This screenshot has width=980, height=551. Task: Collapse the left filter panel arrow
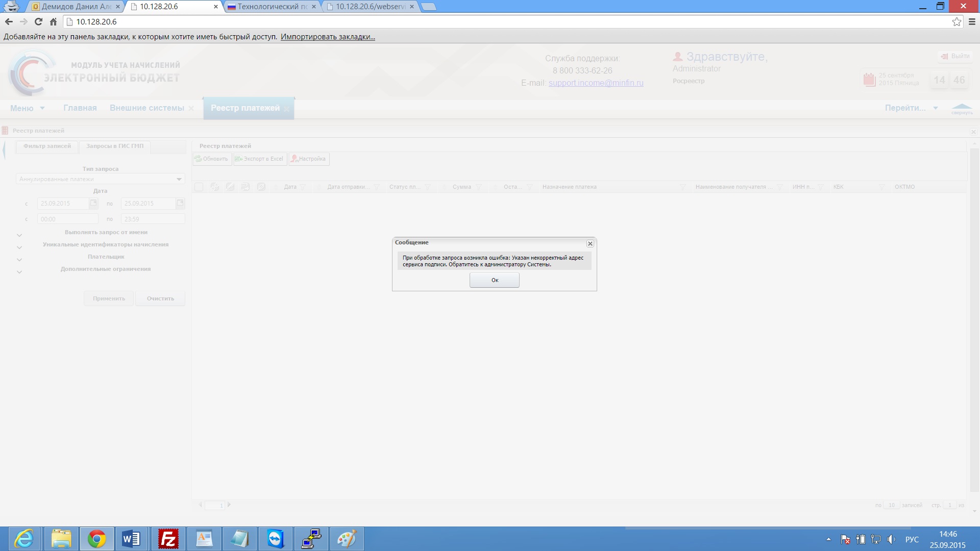click(5, 150)
